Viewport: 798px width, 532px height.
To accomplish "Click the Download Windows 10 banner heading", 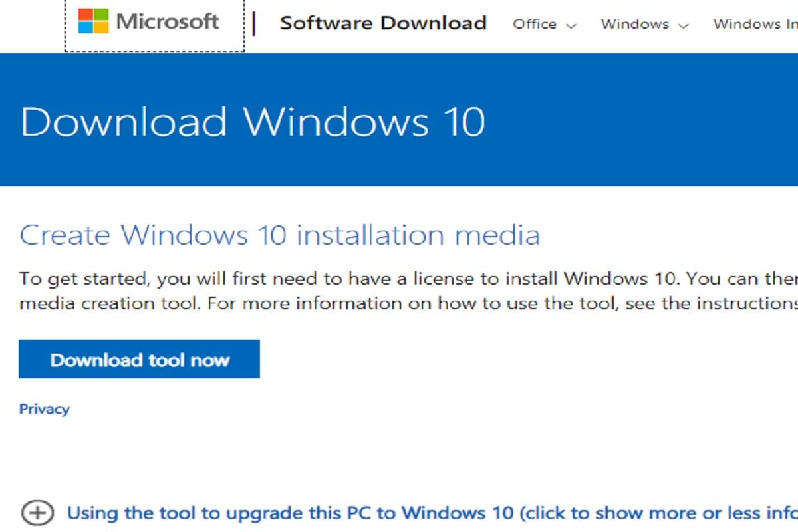I will [x=253, y=121].
